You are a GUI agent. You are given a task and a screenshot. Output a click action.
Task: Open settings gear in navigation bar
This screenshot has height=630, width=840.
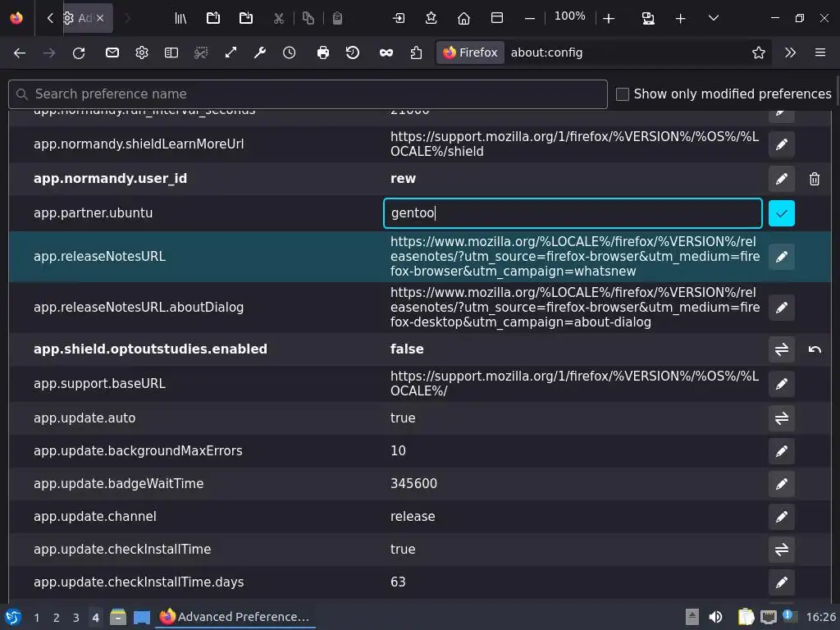pos(141,52)
